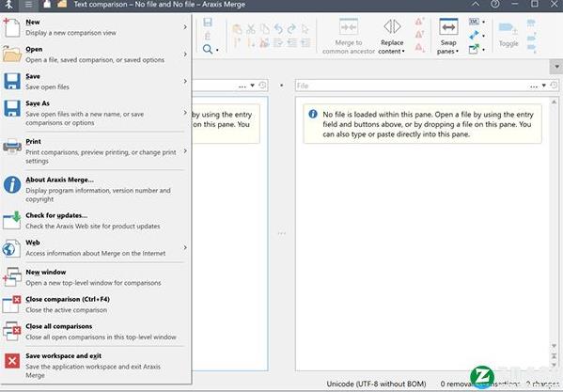The width and height of the screenshot is (563, 392).
Task: Choose Save As from the menu
Action: 95,113
